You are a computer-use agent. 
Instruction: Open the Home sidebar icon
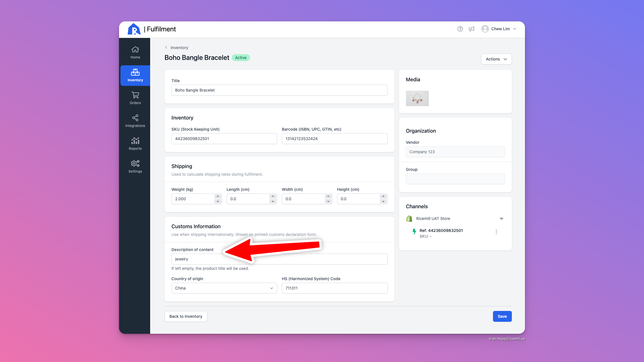135,52
